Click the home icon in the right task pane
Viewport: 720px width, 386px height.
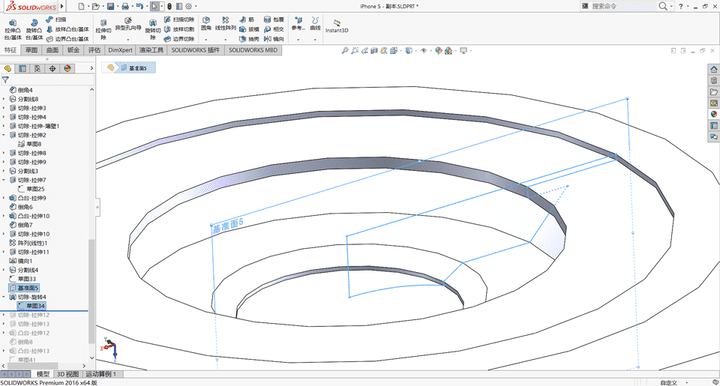click(714, 69)
